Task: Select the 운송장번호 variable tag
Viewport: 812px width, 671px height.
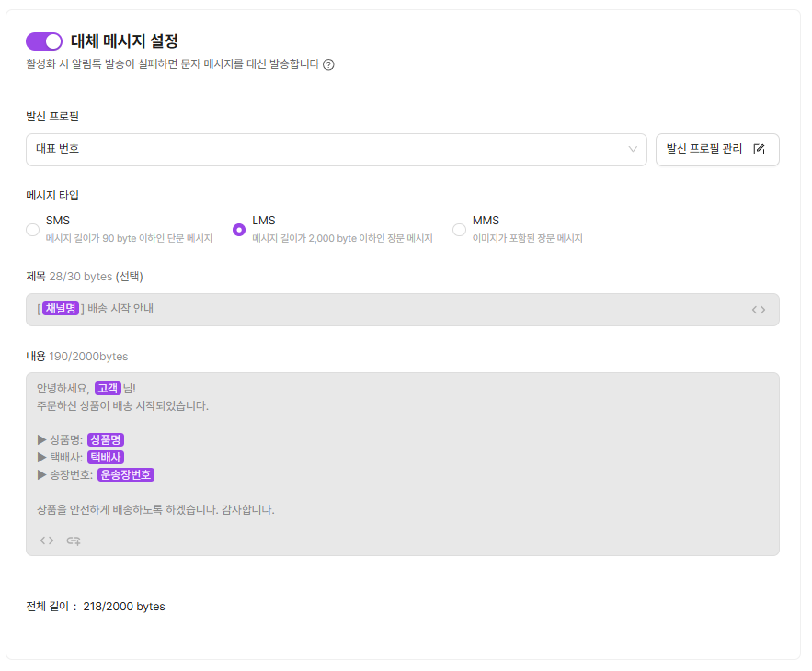Action: pyautogui.click(x=126, y=475)
